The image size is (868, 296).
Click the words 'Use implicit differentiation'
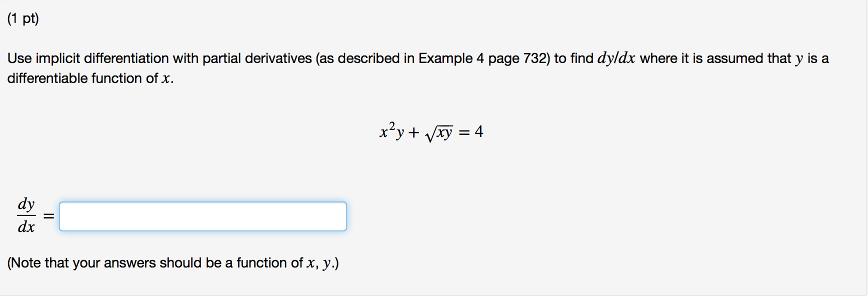(x=88, y=58)
